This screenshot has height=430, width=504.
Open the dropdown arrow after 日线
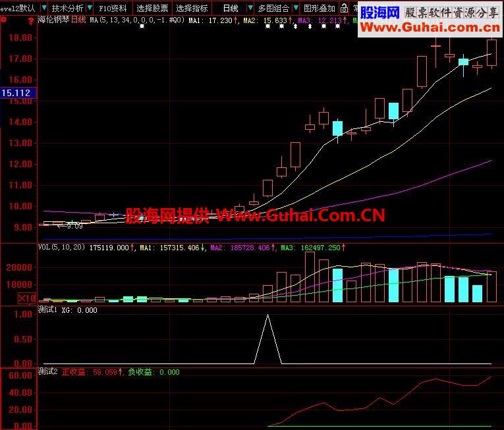tap(250, 8)
